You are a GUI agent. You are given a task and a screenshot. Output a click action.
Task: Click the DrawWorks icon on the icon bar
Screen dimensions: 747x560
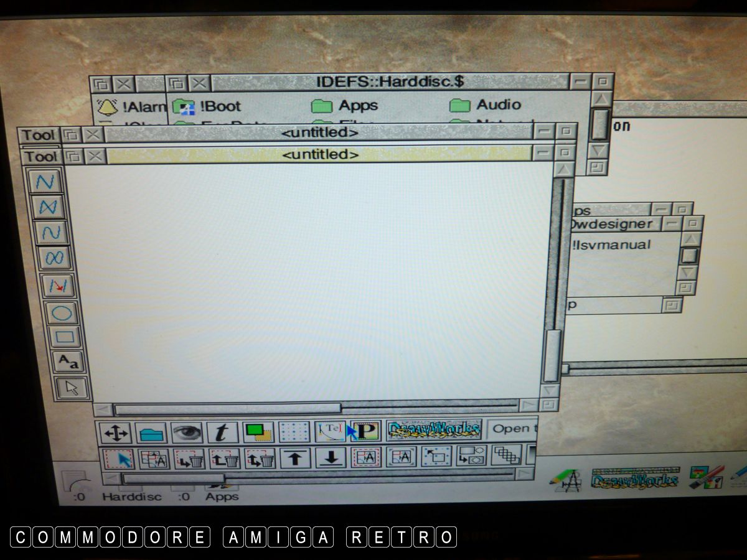634,480
